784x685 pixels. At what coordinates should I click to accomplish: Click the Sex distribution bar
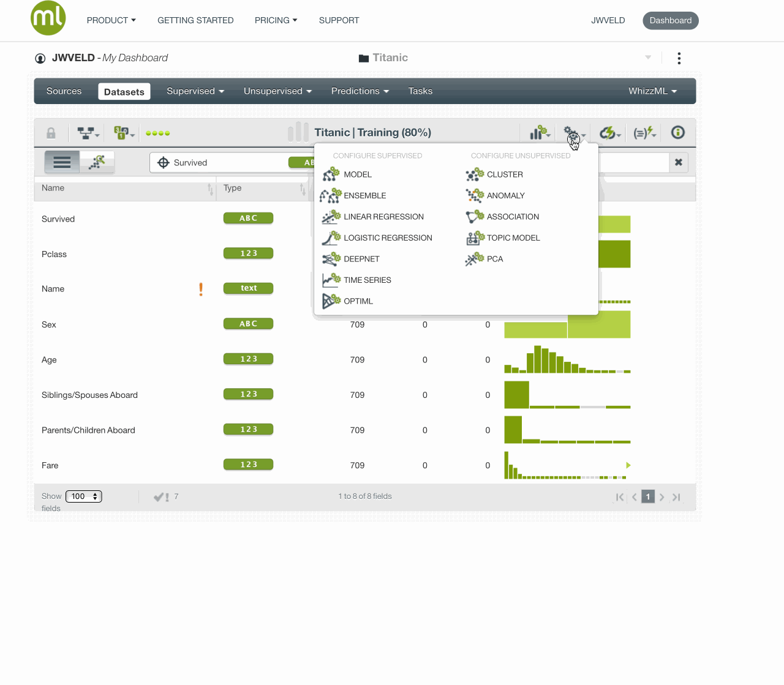[x=567, y=324]
